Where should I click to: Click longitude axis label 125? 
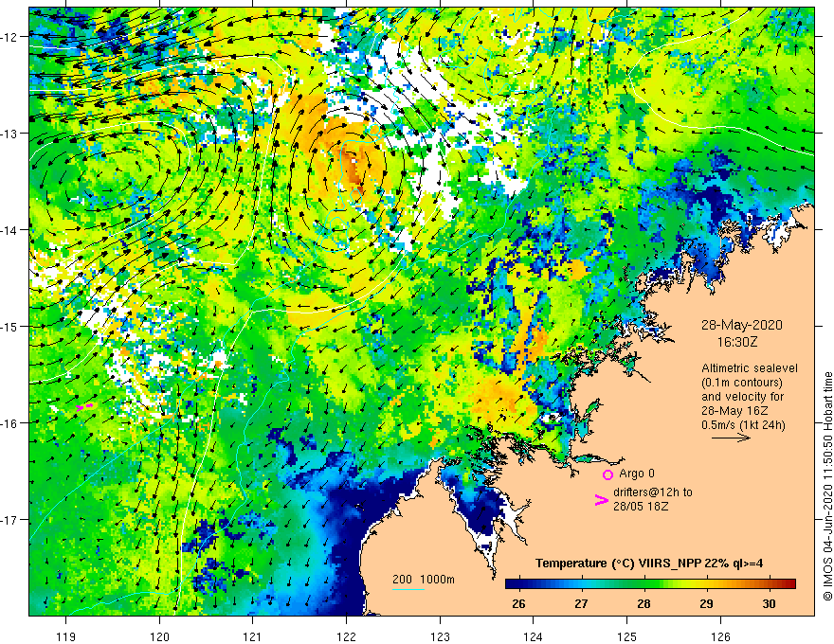[627, 636]
